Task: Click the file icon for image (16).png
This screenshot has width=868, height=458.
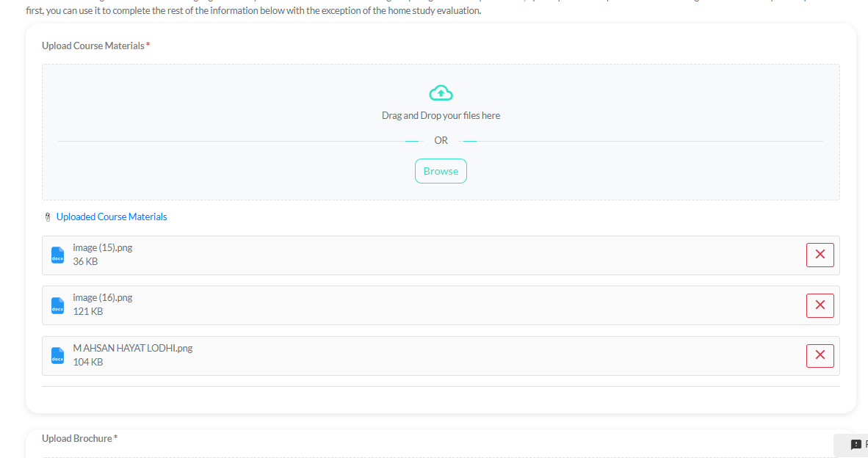Action: point(57,305)
